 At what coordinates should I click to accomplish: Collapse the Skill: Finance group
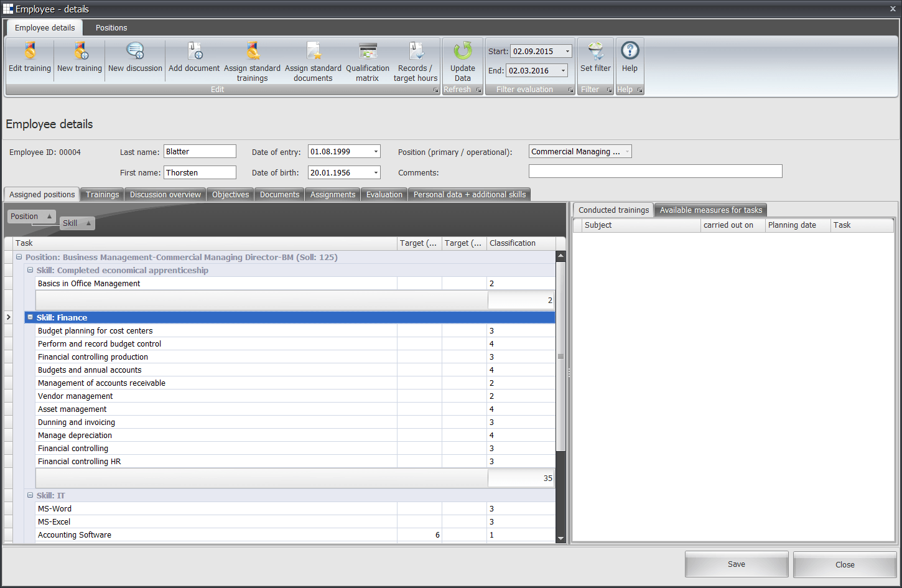30,317
